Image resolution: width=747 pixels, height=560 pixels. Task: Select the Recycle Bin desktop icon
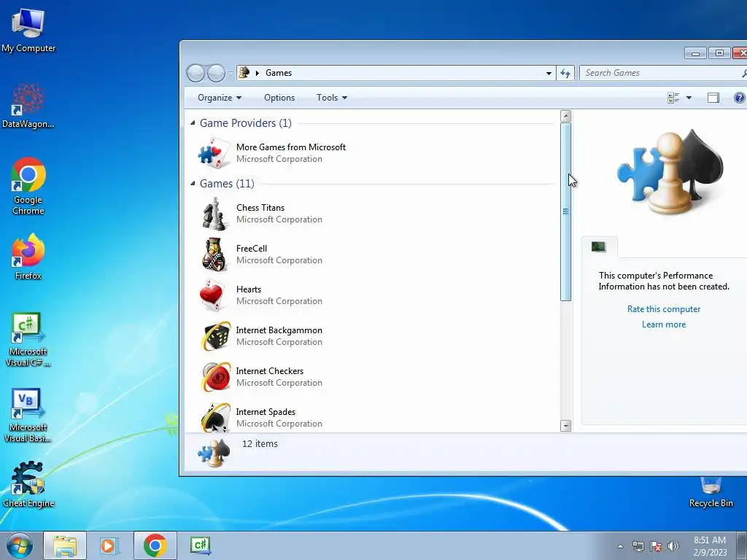711,492
